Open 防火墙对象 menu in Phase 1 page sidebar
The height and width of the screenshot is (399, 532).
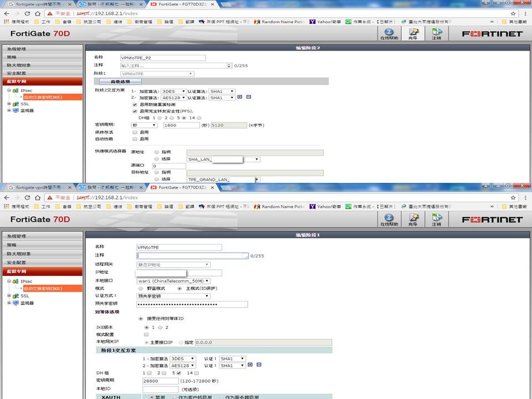coord(43,254)
